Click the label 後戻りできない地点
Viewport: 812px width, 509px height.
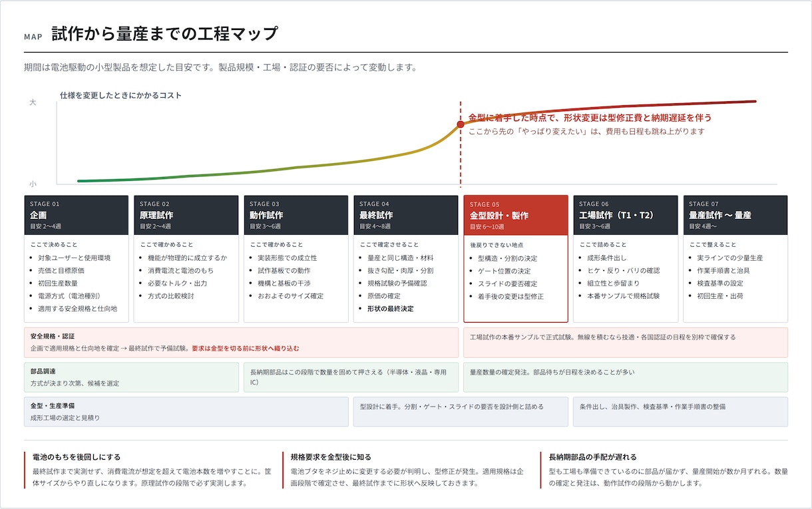(x=497, y=245)
